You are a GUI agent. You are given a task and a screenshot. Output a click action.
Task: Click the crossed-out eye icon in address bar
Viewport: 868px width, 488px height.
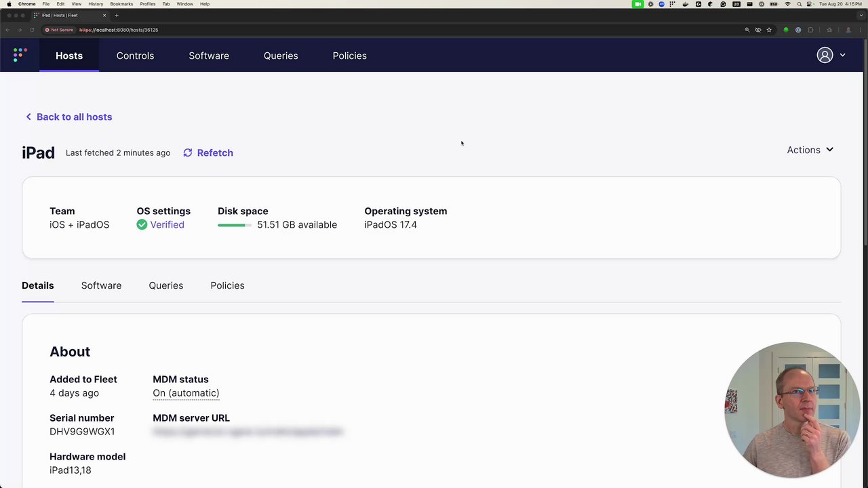click(758, 30)
